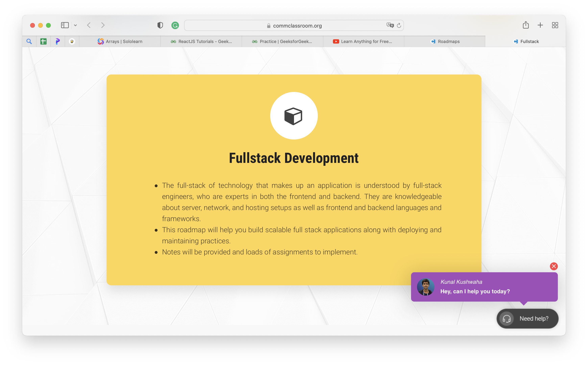Click the Grammarly extension icon
Screen dimensions: 588x365
[x=175, y=25]
